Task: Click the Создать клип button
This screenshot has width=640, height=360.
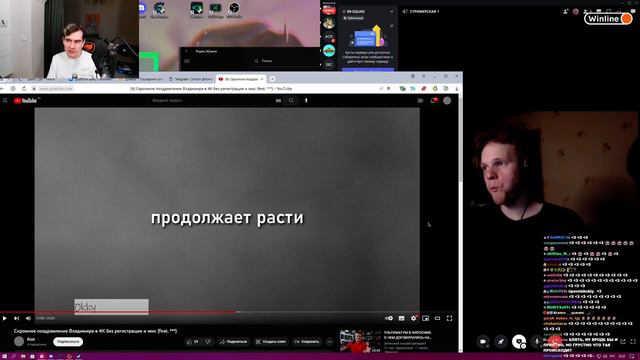Action: point(271,342)
